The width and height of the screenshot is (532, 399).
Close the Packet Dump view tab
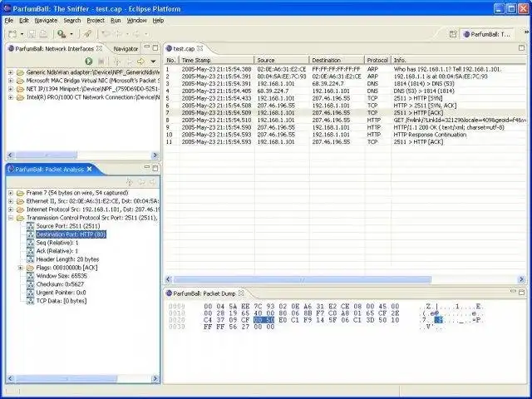241,293
